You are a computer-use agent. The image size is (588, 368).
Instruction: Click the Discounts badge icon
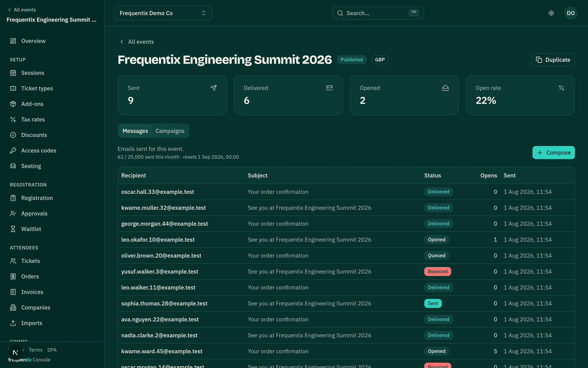(13, 135)
